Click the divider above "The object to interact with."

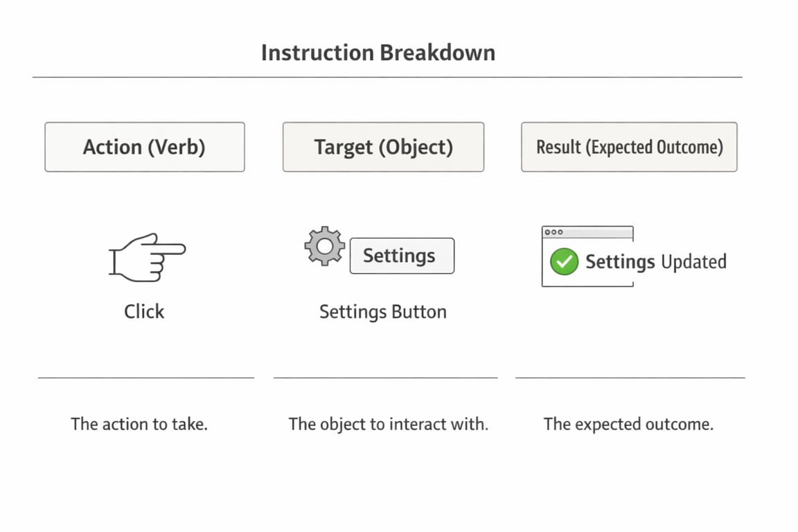[385, 378]
